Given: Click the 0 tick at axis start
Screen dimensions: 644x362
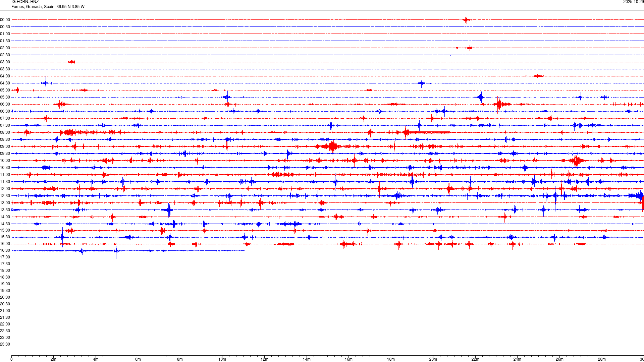Looking at the screenshot, I should tap(11, 359).
